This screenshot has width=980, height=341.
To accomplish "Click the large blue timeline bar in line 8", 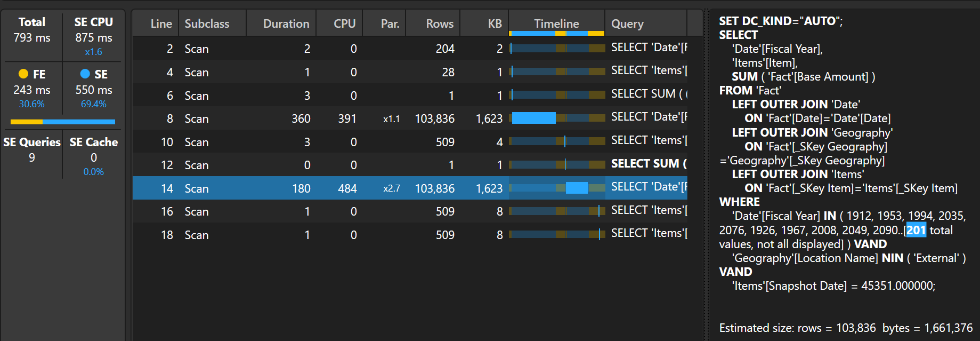I will 533,118.
